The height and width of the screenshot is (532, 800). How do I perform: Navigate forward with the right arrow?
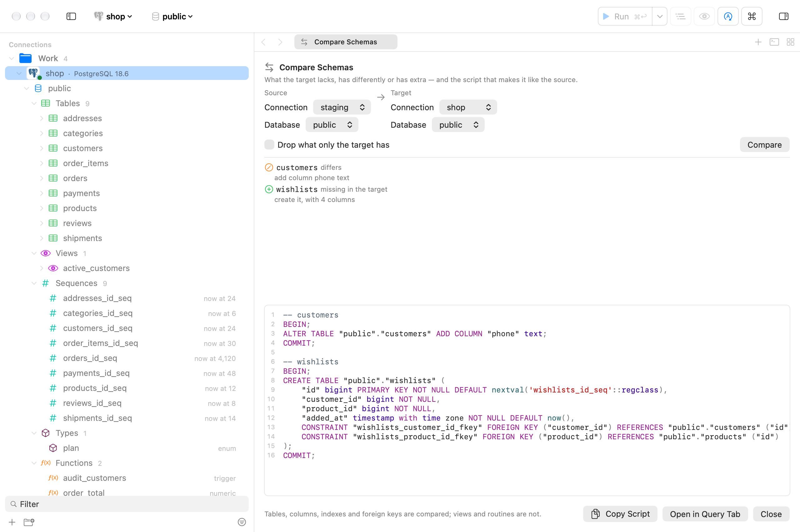[x=280, y=42]
